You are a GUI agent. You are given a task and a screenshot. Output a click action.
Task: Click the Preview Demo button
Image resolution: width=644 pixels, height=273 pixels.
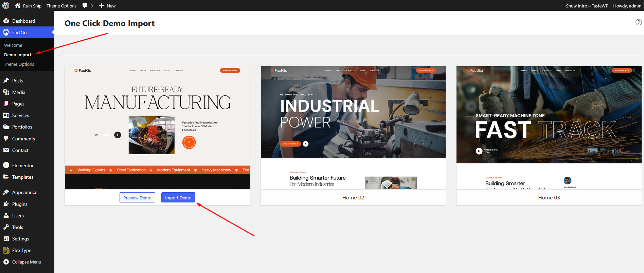tap(137, 198)
